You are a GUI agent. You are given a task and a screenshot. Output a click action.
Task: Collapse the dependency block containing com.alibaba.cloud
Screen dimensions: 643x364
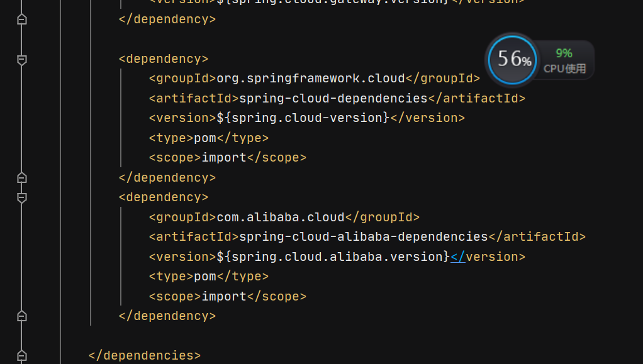pyautogui.click(x=22, y=198)
